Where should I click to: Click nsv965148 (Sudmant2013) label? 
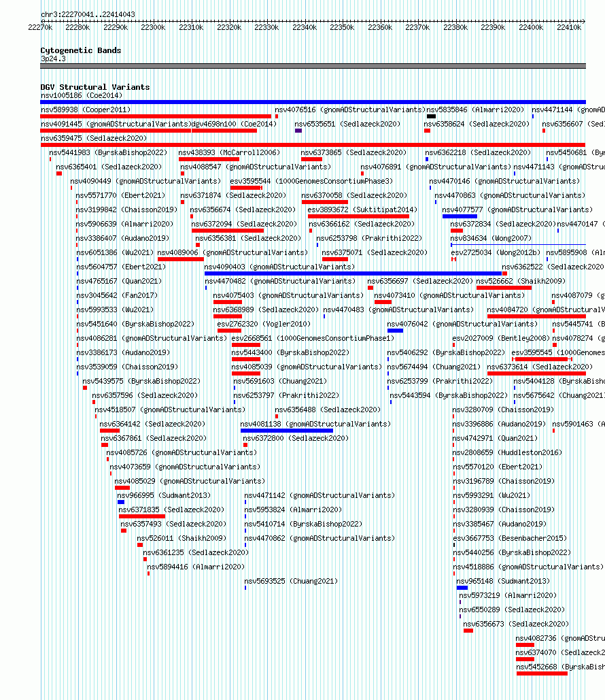(x=503, y=581)
